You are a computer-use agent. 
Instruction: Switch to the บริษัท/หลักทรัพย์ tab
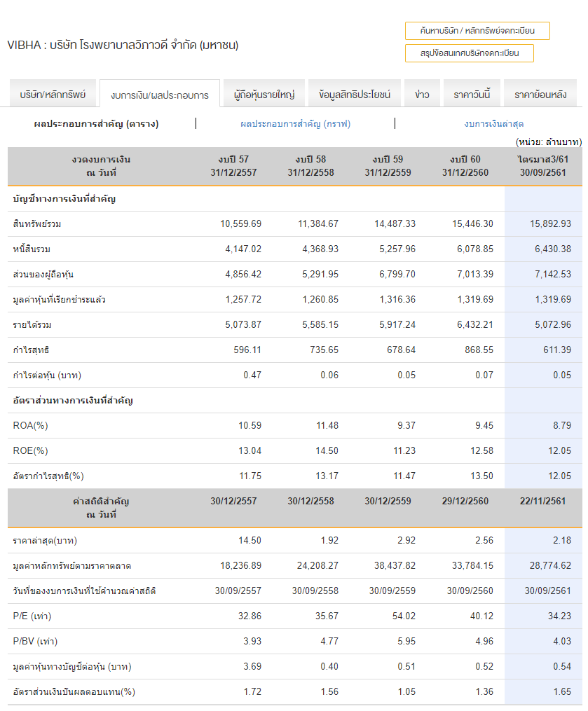(53, 95)
